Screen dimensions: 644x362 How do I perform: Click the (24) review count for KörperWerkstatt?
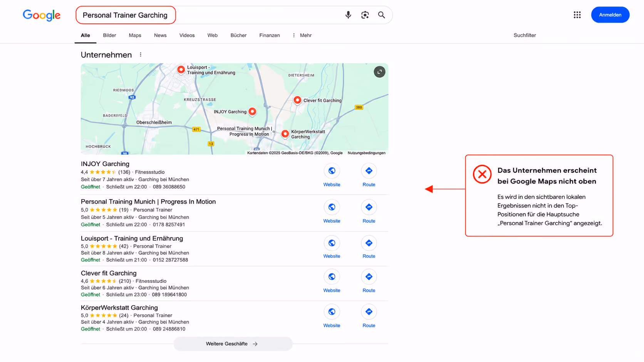click(x=124, y=315)
